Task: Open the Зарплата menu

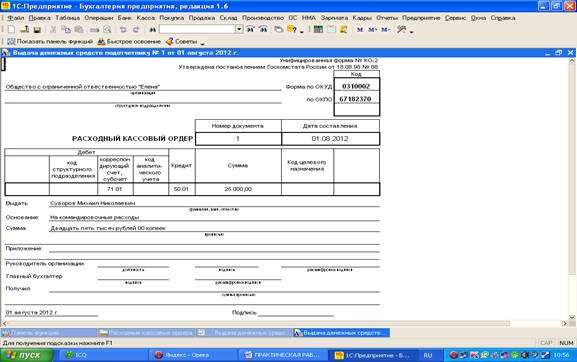Action: tap(334, 18)
